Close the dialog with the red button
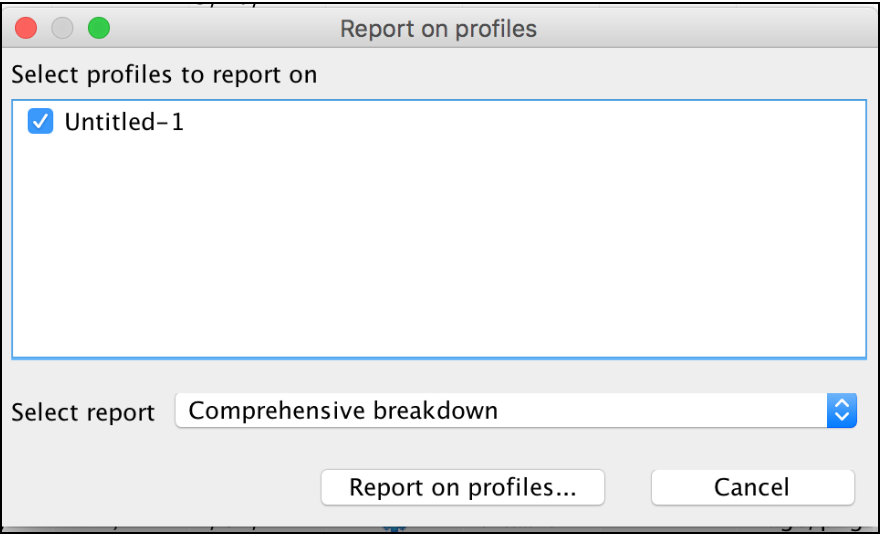 (27, 28)
